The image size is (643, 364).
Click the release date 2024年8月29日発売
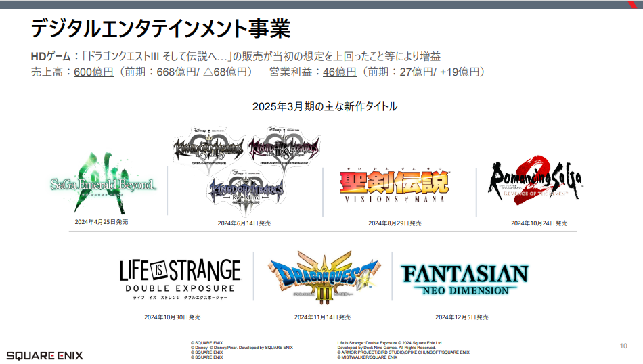(395, 223)
